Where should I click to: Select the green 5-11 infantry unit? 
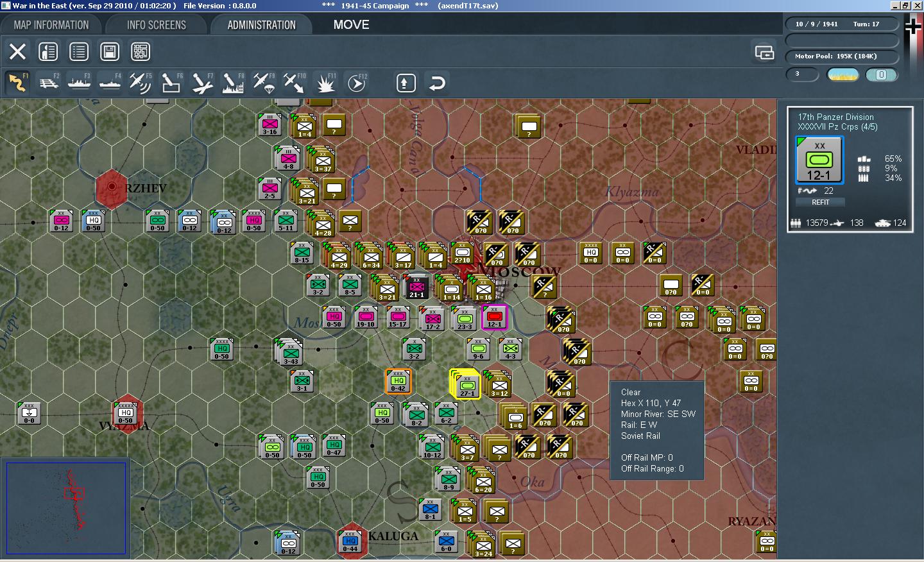tap(286, 221)
